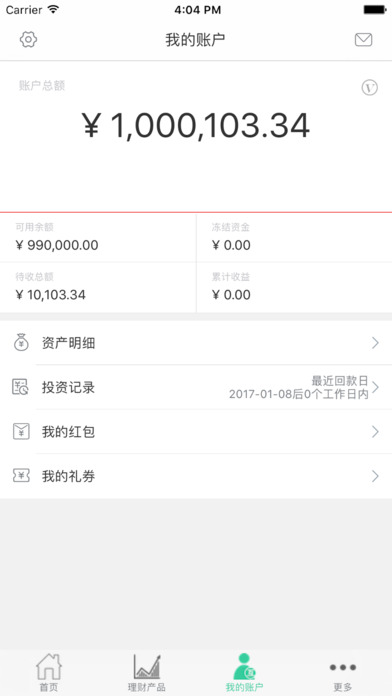The height and width of the screenshot is (696, 392).
Task: Open settings via the gear icon
Action: coord(28,40)
